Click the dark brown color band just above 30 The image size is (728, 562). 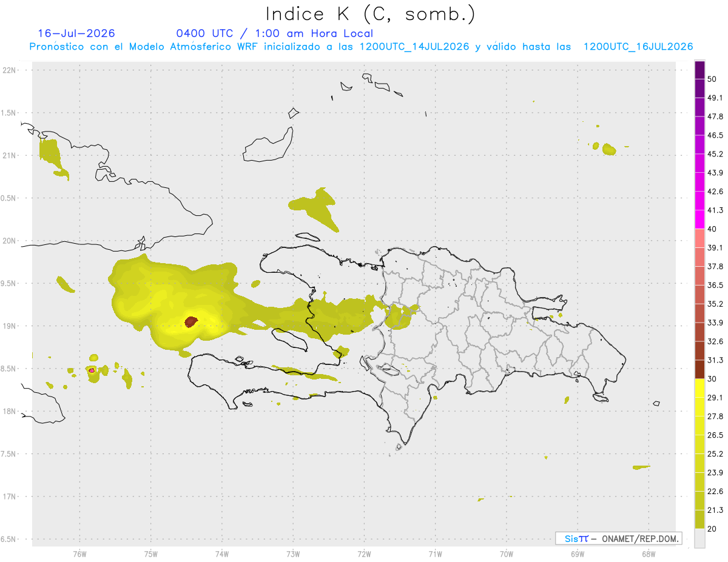click(700, 369)
